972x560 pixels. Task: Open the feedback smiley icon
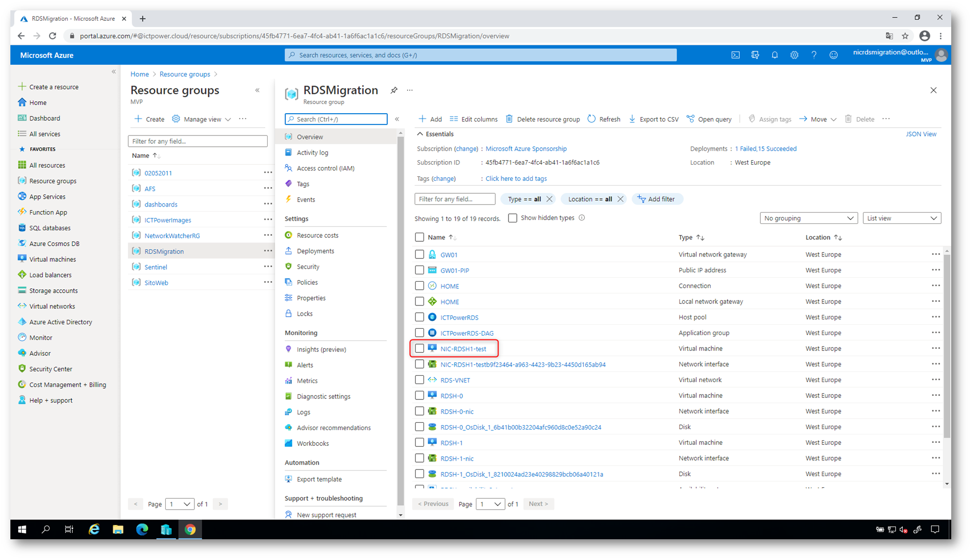point(833,55)
